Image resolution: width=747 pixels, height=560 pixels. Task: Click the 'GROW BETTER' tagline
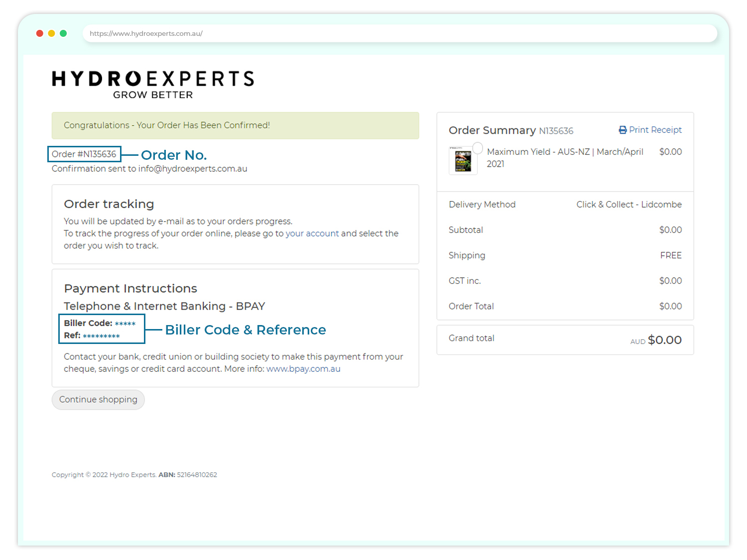(x=153, y=95)
